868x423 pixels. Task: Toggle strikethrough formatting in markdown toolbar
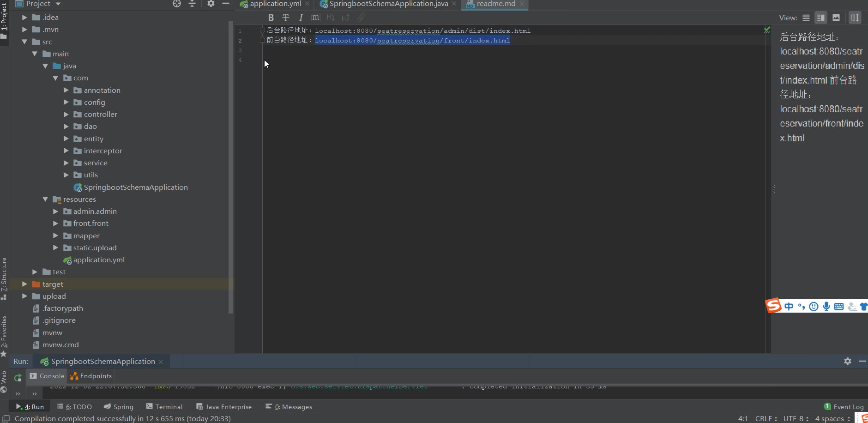pyautogui.click(x=286, y=18)
